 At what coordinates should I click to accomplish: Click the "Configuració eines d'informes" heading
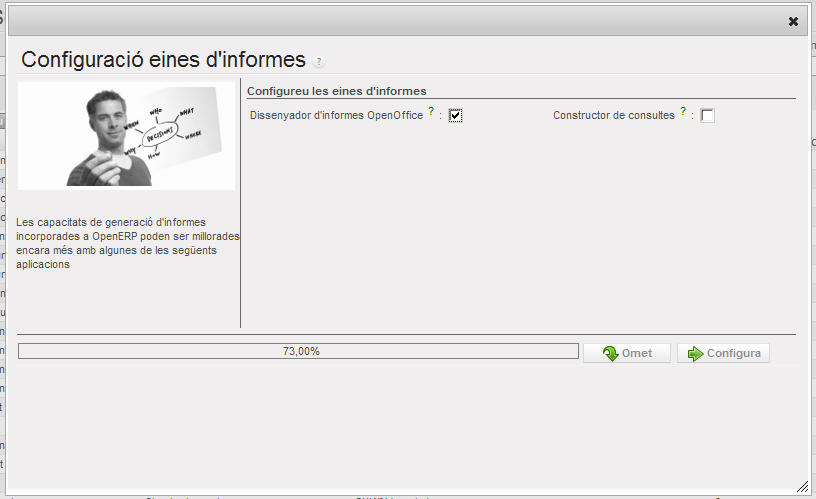[x=163, y=59]
